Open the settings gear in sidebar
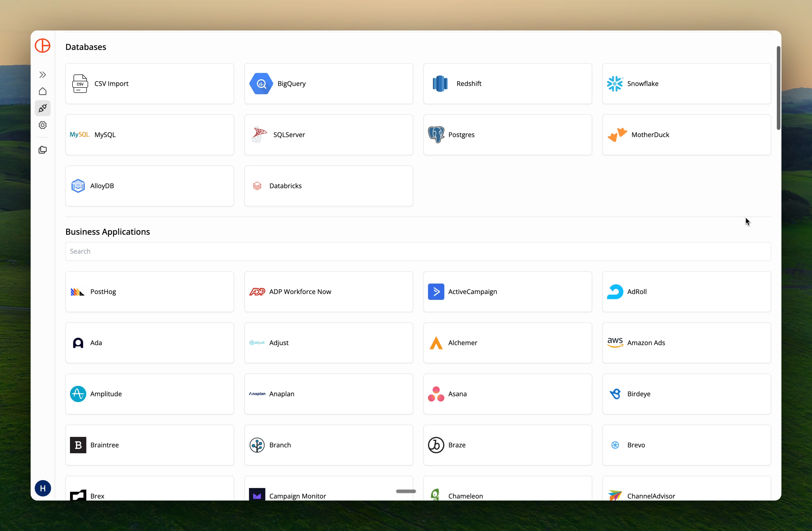Screen dimensions: 812x531 [x=43, y=125]
